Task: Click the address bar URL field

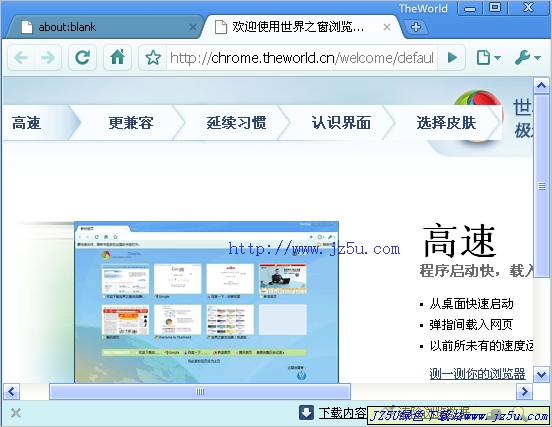Action: 302,57
